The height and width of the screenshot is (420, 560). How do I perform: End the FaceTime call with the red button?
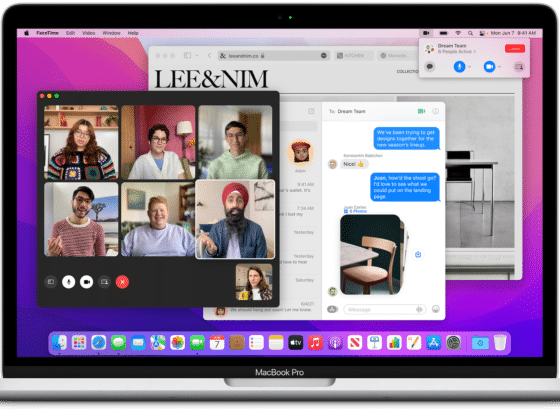pos(122,282)
